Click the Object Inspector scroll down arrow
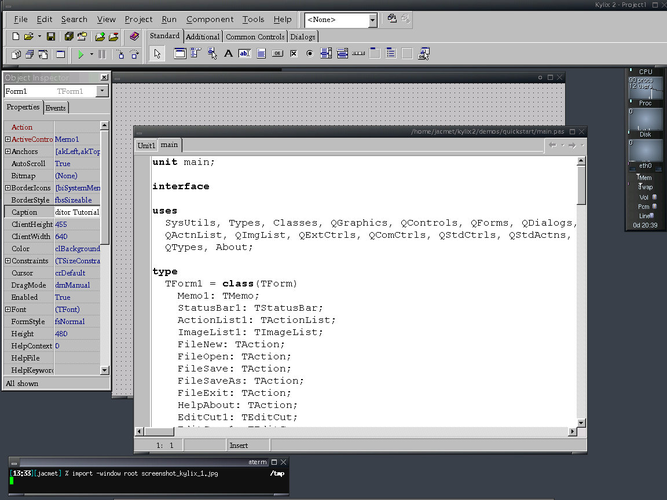This screenshot has height=500, width=667. (x=104, y=370)
